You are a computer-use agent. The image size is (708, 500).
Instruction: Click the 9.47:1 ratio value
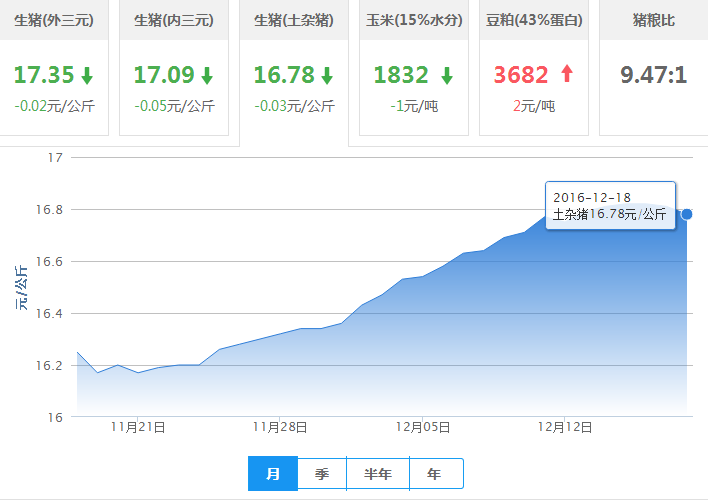pyautogui.click(x=653, y=75)
